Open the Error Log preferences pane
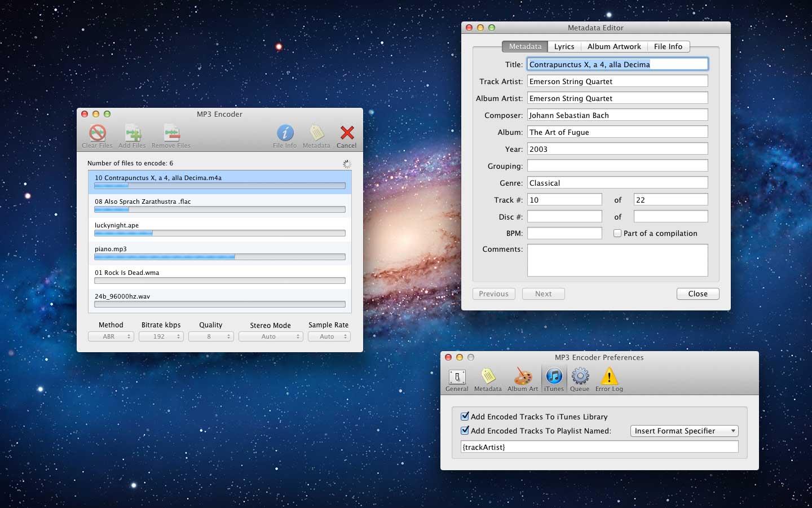 [x=609, y=375]
